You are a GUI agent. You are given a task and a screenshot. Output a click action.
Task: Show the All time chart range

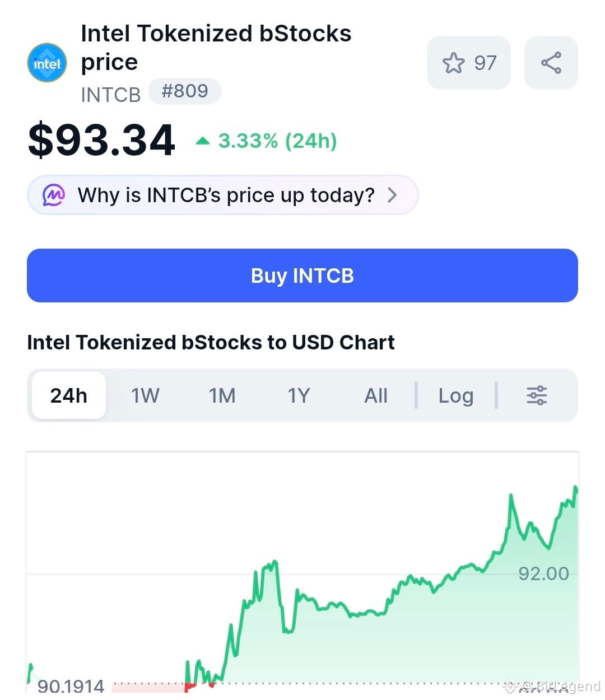[x=376, y=395]
